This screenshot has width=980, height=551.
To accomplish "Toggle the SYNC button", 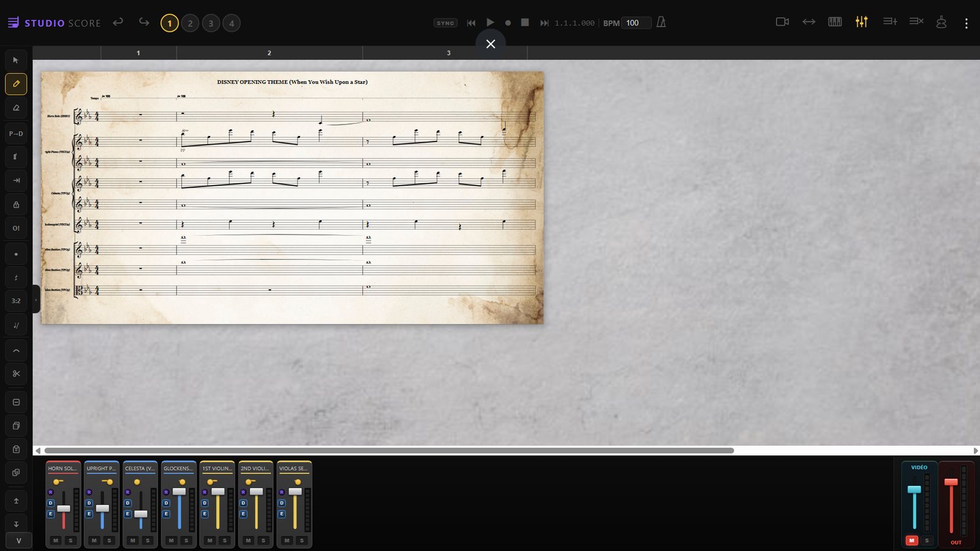I will [x=445, y=23].
